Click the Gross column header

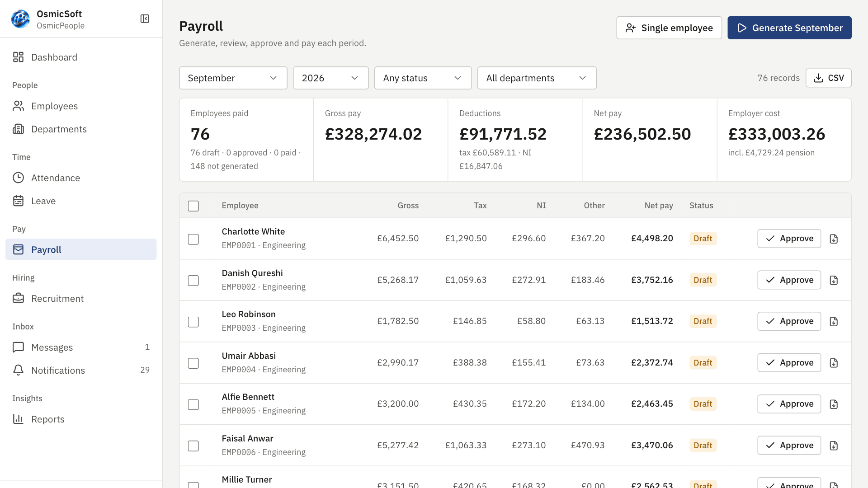click(408, 206)
